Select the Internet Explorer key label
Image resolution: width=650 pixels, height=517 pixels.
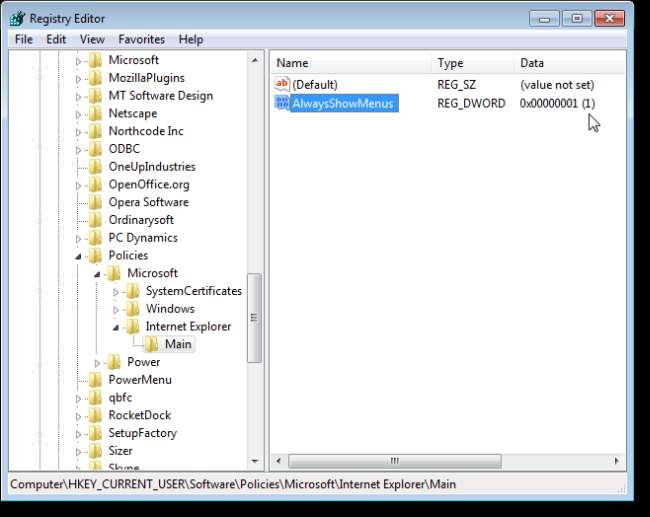(x=188, y=327)
